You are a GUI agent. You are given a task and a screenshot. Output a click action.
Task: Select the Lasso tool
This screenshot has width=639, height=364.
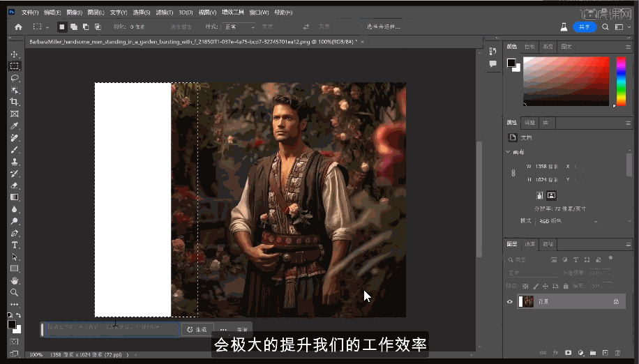pyautogui.click(x=14, y=78)
